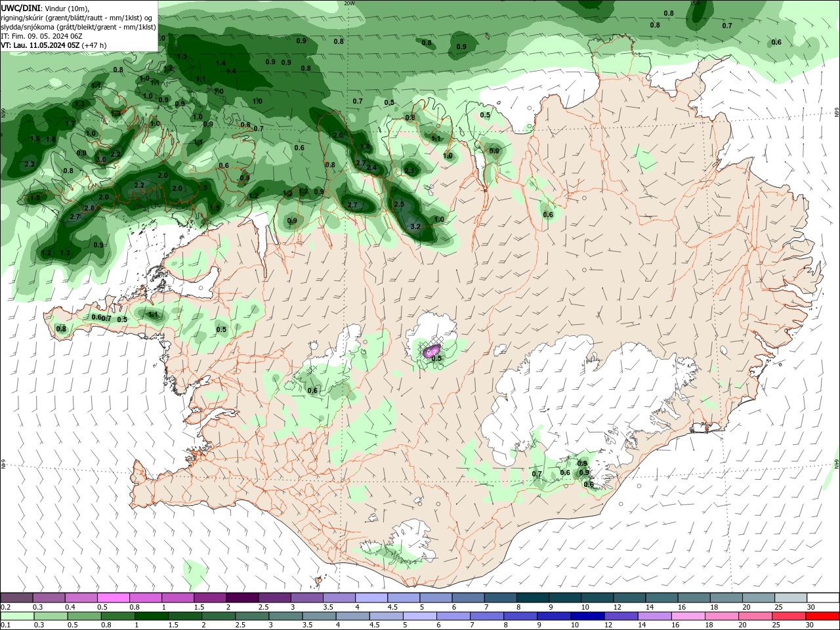Click the 2.8 precipitation value on the map

click(x=89, y=208)
